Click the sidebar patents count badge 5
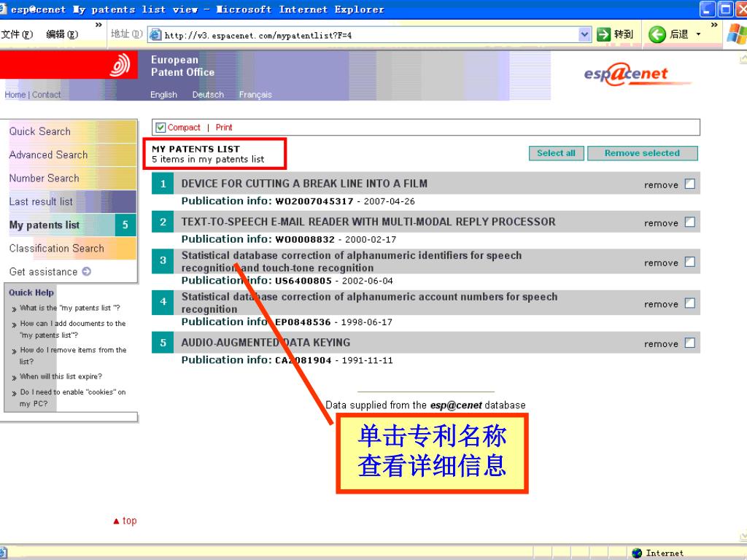The image size is (747, 560). pyautogui.click(x=125, y=225)
